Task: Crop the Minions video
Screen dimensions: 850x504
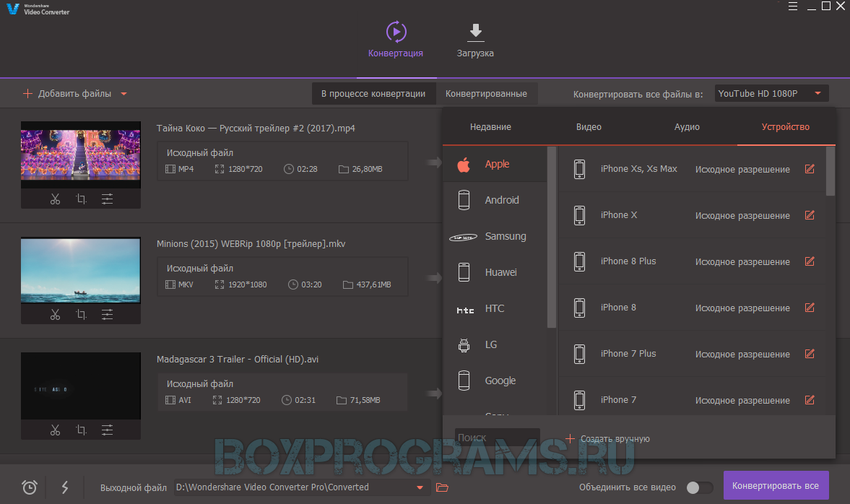Action: tap(82, 314)
